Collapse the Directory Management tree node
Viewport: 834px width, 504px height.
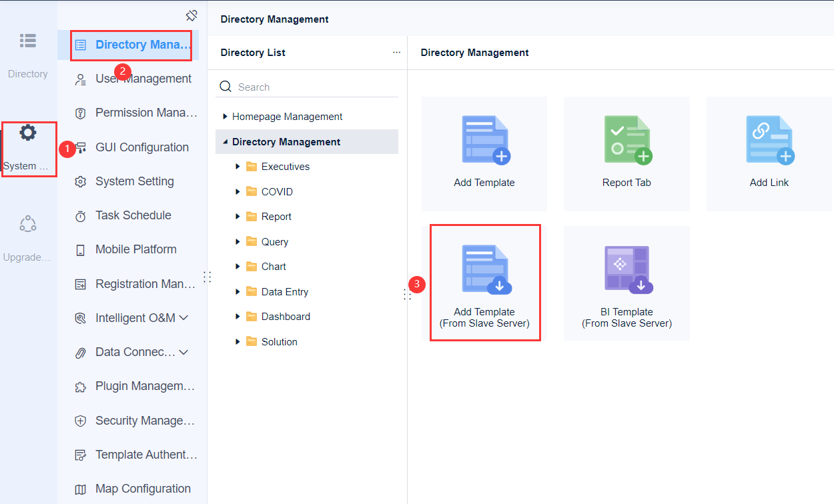click(225, 141)
